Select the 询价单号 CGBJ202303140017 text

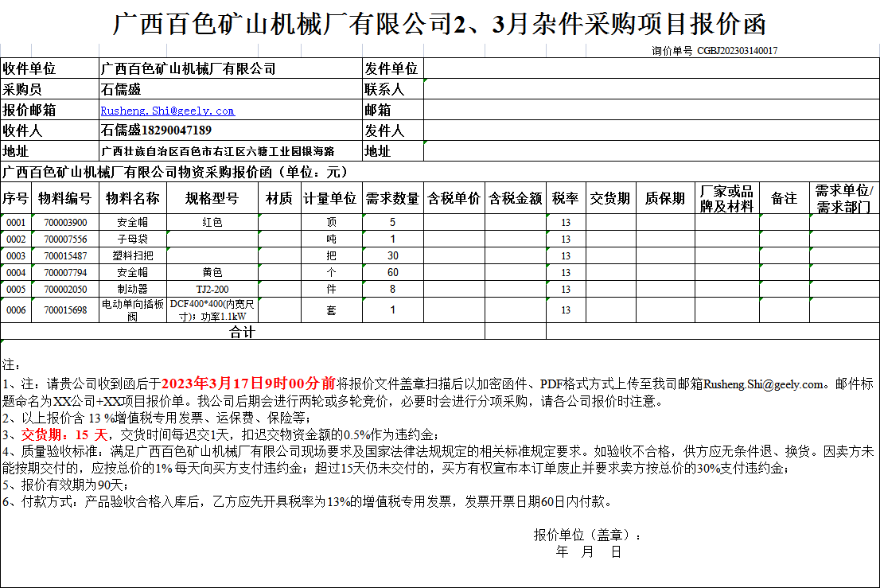click(x=715, y=50)
